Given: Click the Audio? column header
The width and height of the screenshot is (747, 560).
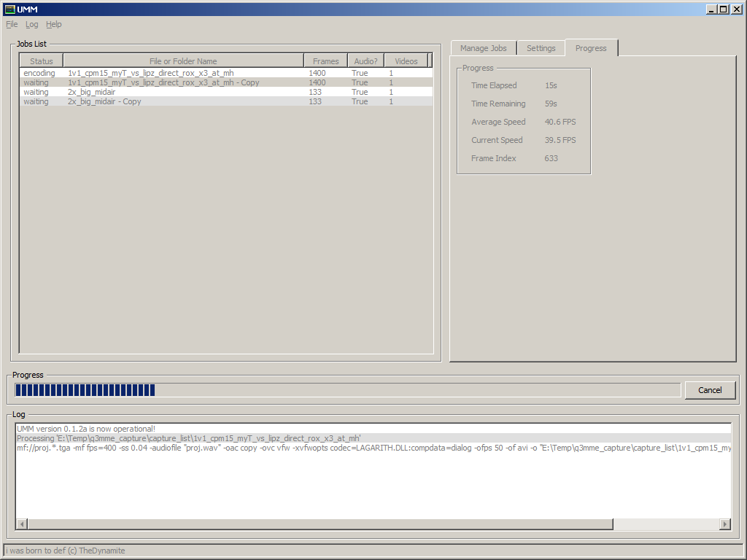Looking at the screenshot, I should pos(365,61).
